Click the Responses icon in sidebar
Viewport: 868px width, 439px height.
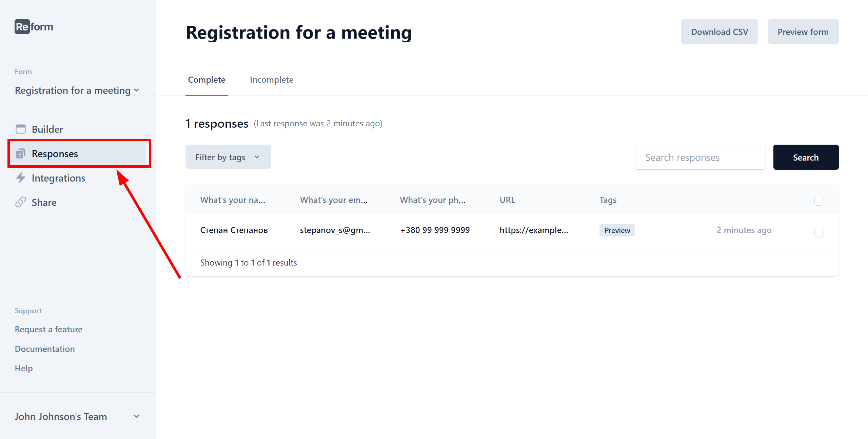click(x=21, y=153)
